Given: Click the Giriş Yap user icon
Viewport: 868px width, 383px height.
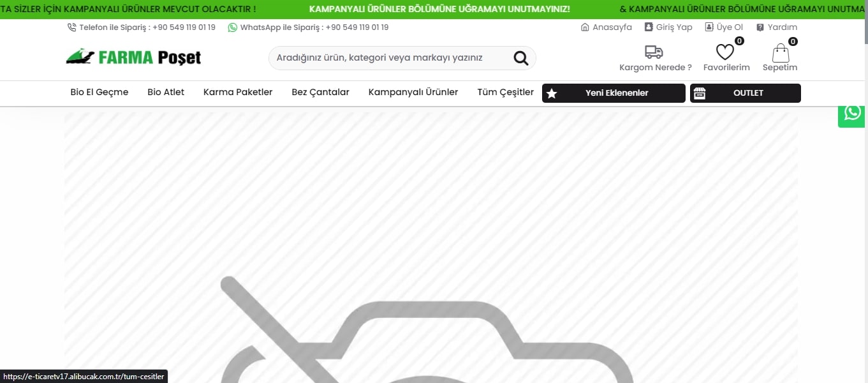Looking at the screenshot, I should coord(649,27).
